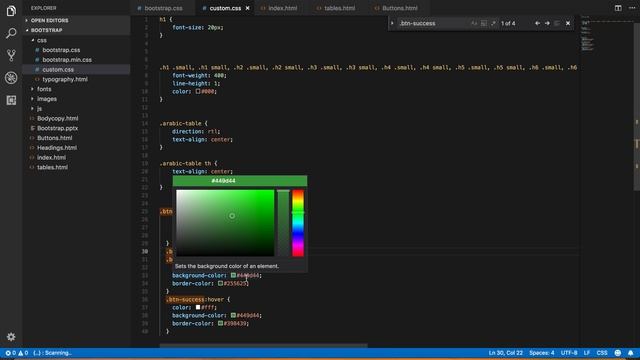Viewport: 640px width, 360px height.
Task: Click the rainbow hue slider strip
Action: pyautogui.click(x=298, y=223)
